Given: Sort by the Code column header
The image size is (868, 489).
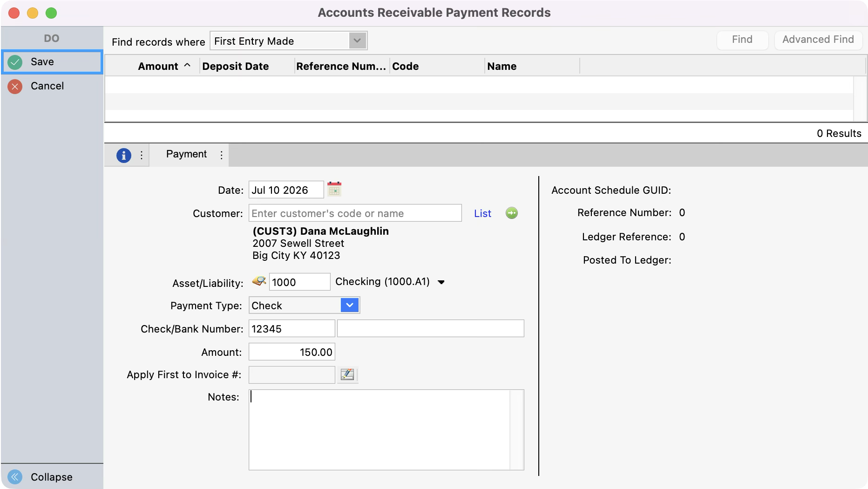Looking at the screenshot, I should [x=438, y=66].
